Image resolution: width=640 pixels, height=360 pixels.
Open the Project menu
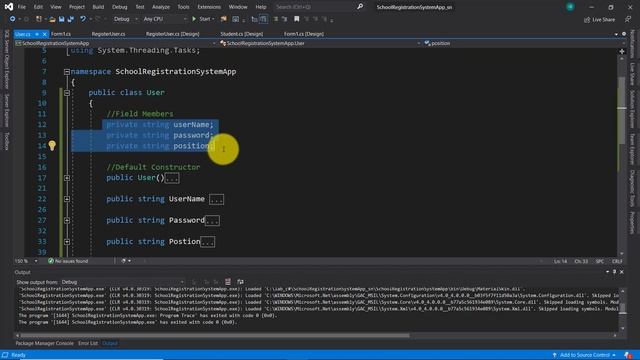coord(77,7)
